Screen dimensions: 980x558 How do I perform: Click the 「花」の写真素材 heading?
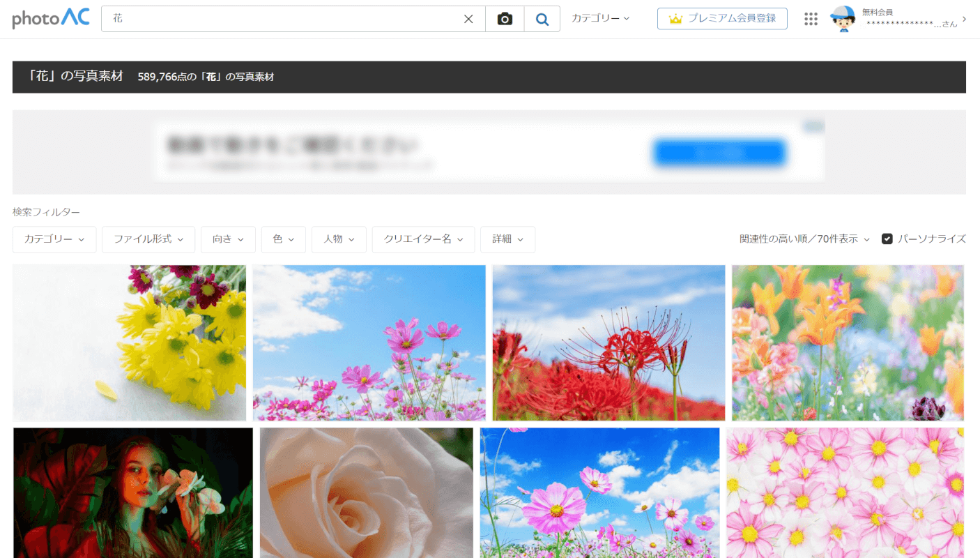point(75,76)
